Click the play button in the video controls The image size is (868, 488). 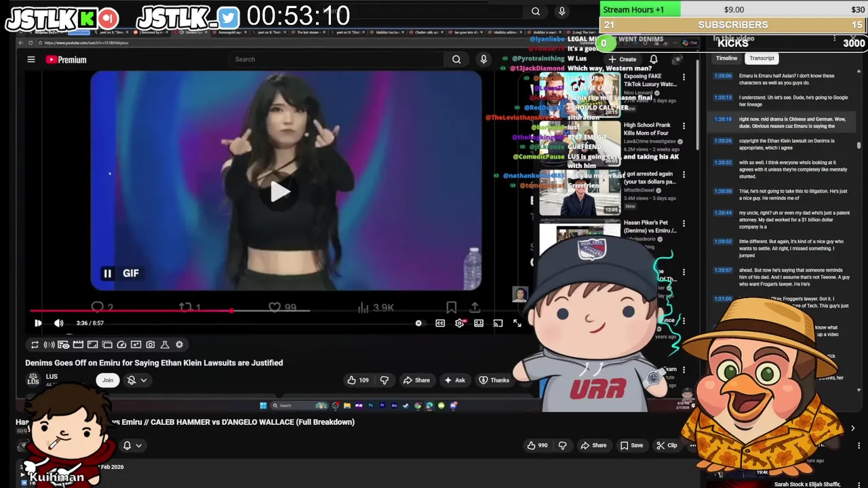tap(38, 323)
